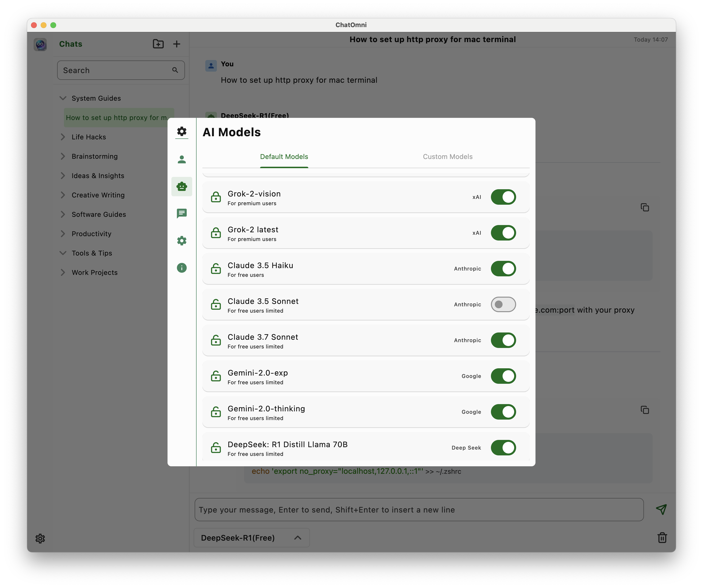The image size is (703, 588).
Task: Toggle off Claude 3.7 Sonnet model
Action: (x=503, y=340)
